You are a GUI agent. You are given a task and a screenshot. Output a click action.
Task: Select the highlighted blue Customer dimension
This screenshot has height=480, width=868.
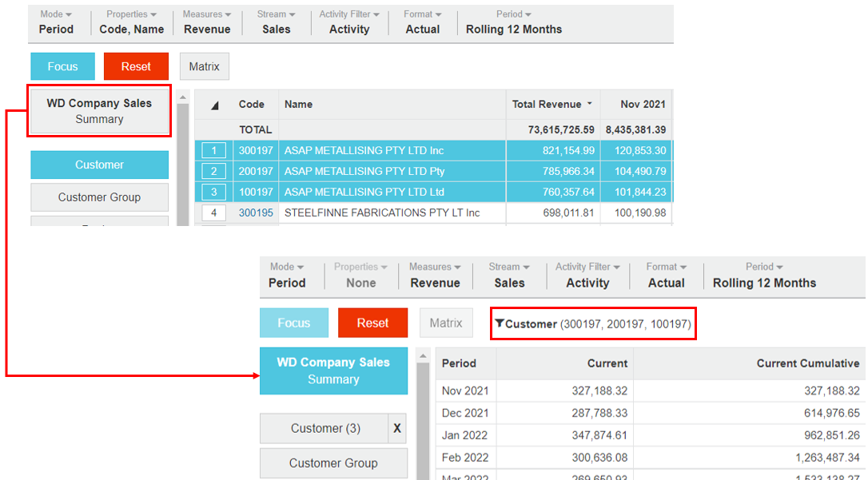tap(99, 165)
